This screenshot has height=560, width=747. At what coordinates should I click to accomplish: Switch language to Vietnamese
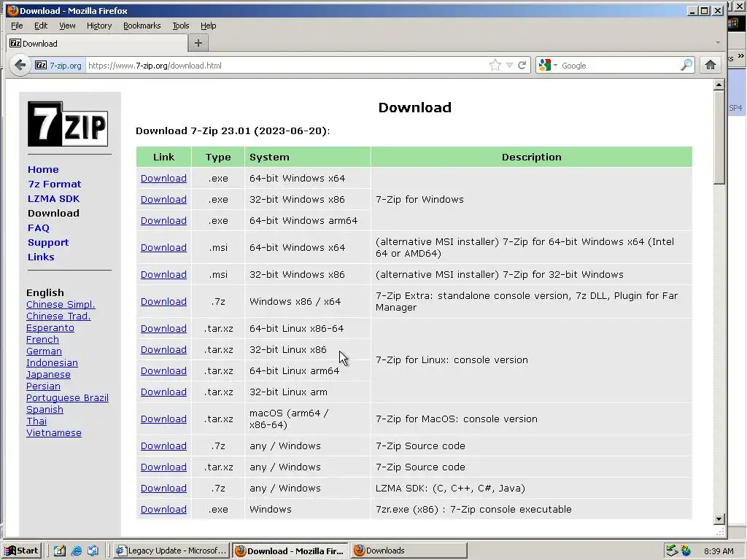point(54,433)
